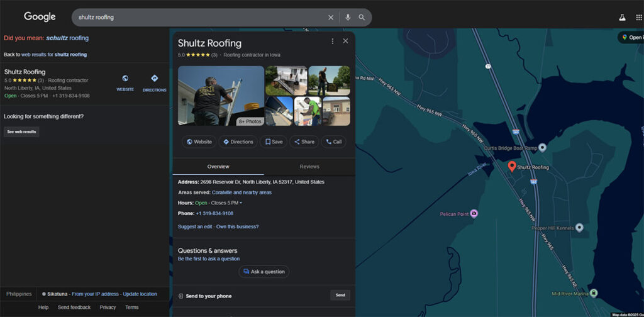
Task: Open the brick building photo thumbnail
Action: pos(336,111)
